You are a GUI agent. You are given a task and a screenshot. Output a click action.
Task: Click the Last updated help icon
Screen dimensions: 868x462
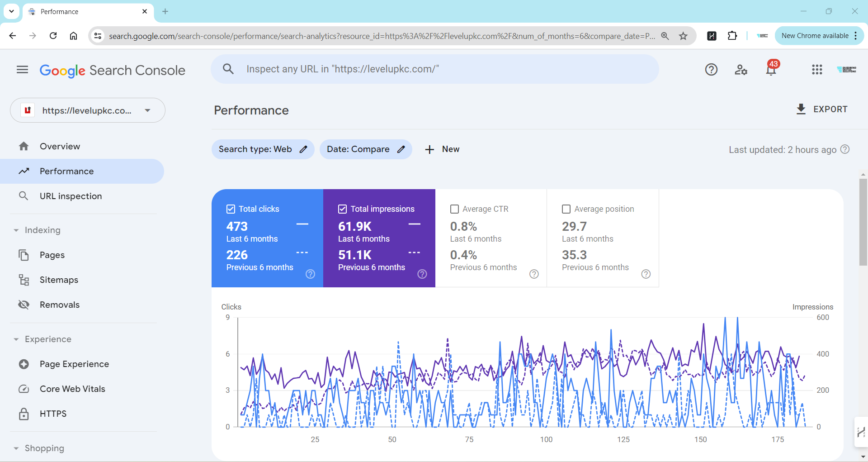[844, 149]
